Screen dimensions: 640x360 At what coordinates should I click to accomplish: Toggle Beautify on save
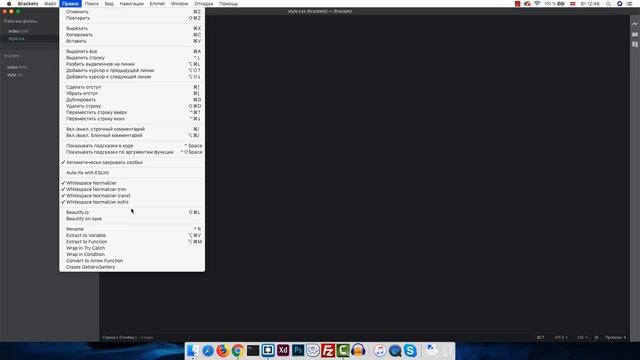[x=132, y=219]
